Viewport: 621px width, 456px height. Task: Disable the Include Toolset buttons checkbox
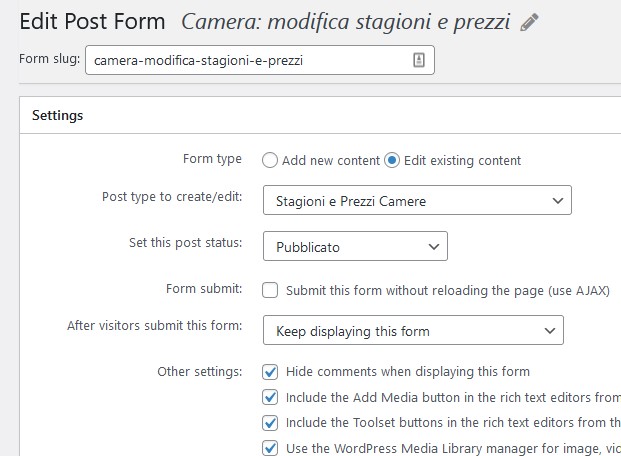coord(270,423)
